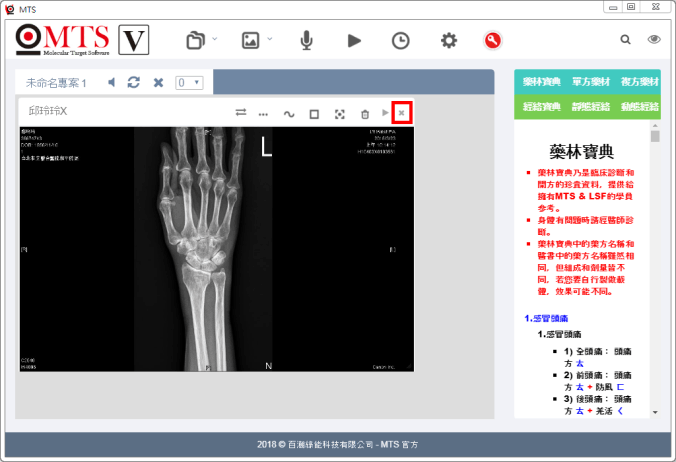
Task: Open the three-dots more icon in image panel
Action: 263,114
